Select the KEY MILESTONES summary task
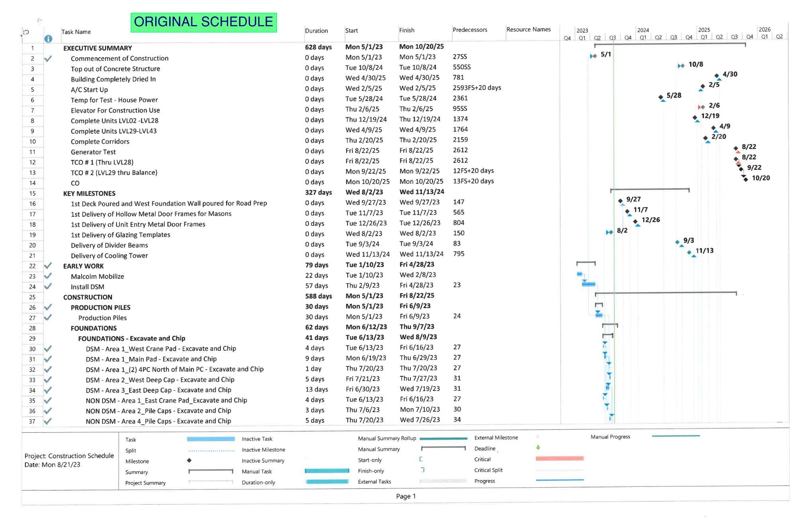The image size is (812, 525). click(89, 193)
